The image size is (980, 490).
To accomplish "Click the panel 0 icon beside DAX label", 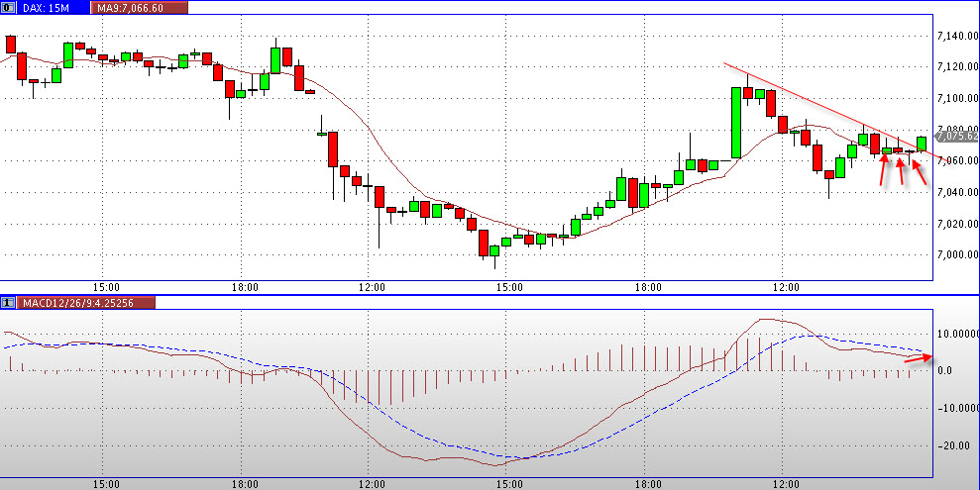I will coord(7,8).
